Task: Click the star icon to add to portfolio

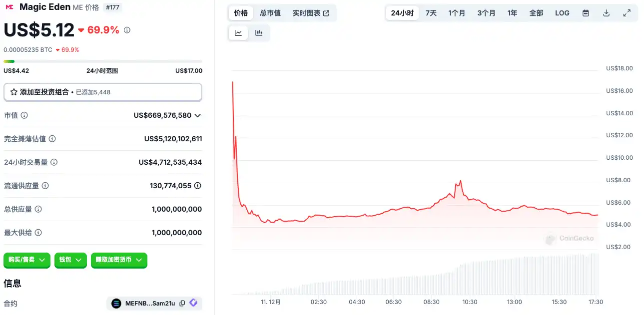Action: 14,92
